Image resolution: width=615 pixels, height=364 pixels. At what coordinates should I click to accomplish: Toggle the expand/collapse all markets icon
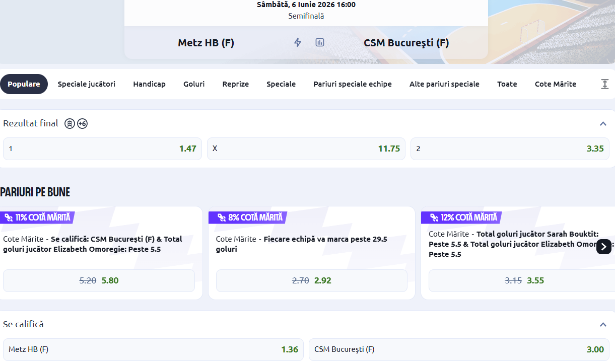point(605,84)
